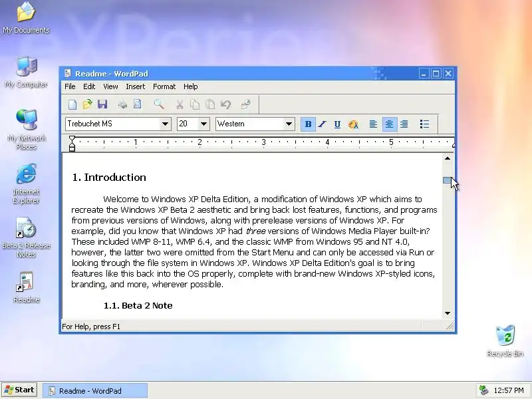Image resolution: width=532 pixels, height=399 pixels.
Task: Align text left
Action: [373, 124]
